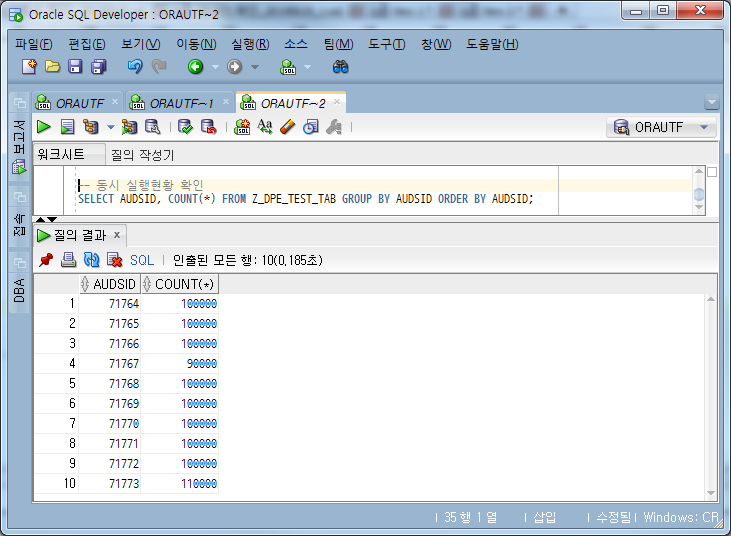
Task: Open dropdown beside forward arrow
Action: [x=255, y=67]
